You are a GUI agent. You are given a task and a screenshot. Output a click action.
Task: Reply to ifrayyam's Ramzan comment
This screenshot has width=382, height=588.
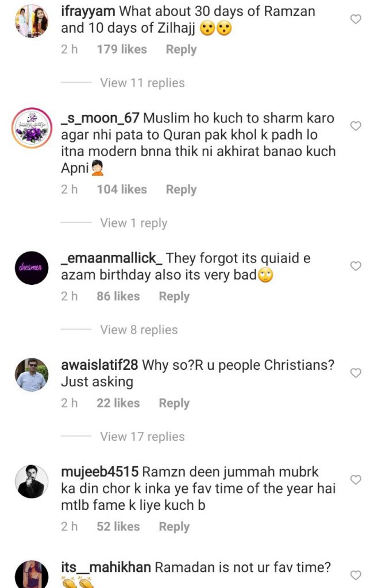pos(182,49)
